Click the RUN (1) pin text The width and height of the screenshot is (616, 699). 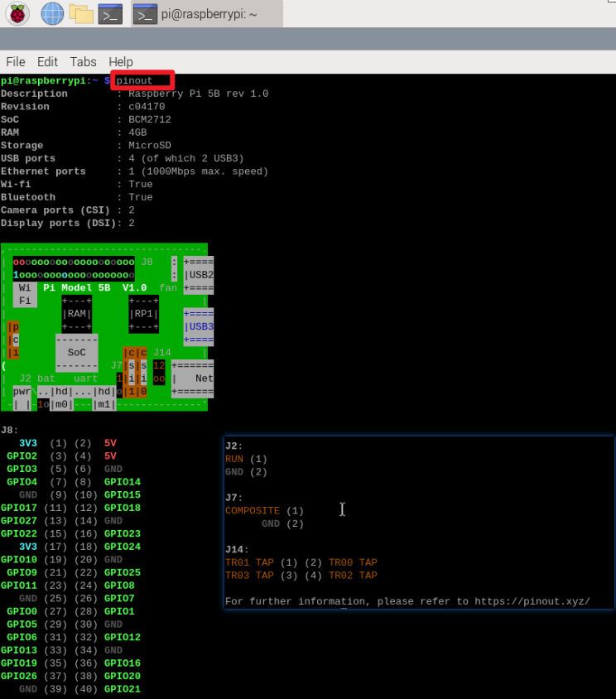246,459
